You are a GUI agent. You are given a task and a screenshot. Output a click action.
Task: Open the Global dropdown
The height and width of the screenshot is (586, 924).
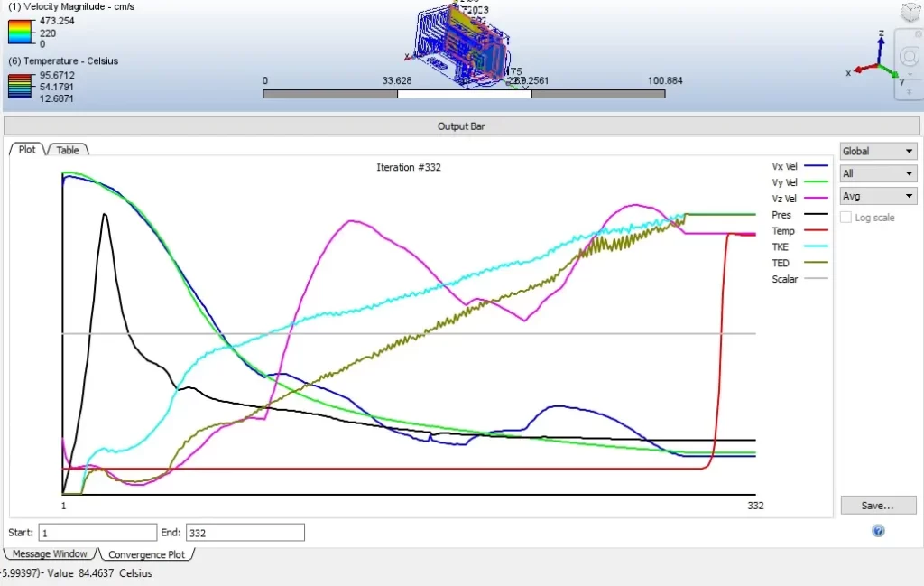pos(878,152)
